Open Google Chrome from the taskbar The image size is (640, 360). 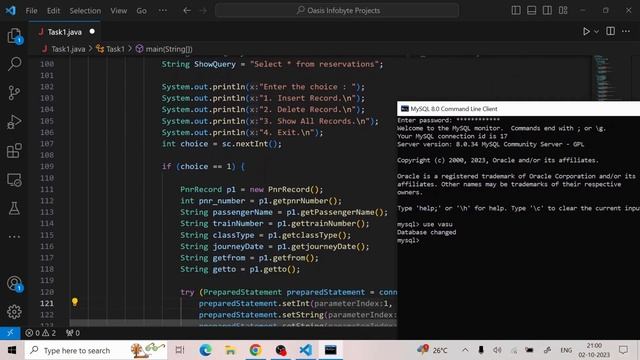pyautogui.click(x=256, y=350)
